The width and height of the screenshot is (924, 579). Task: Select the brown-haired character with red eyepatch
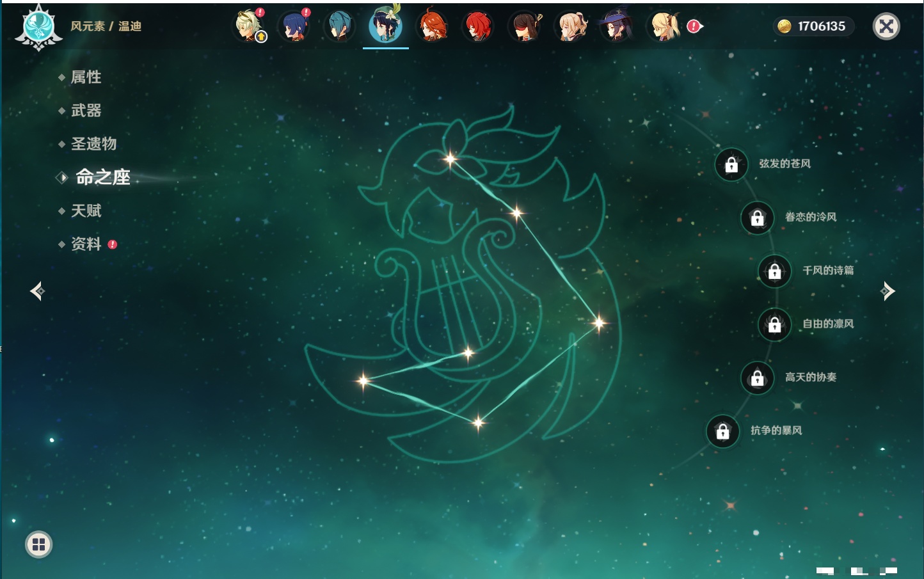[524, 26]
